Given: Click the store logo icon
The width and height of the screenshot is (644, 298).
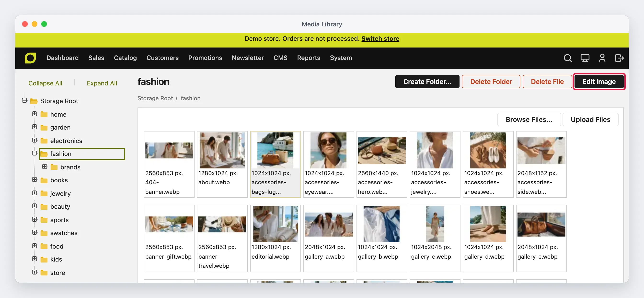Looking at the screenshot, I should (x=30, y=58).
